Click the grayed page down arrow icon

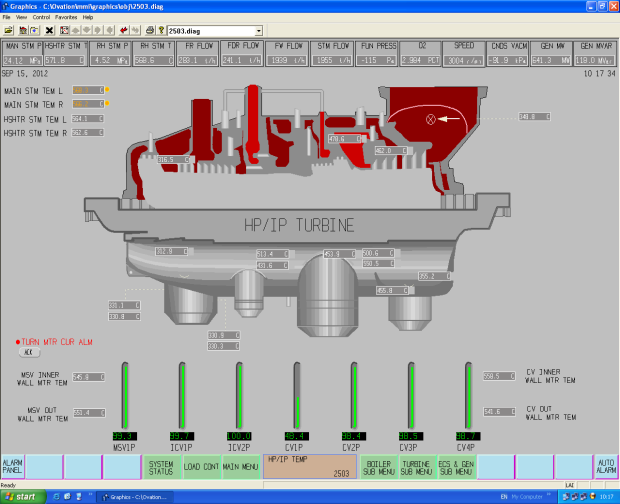tap(87, 30)
